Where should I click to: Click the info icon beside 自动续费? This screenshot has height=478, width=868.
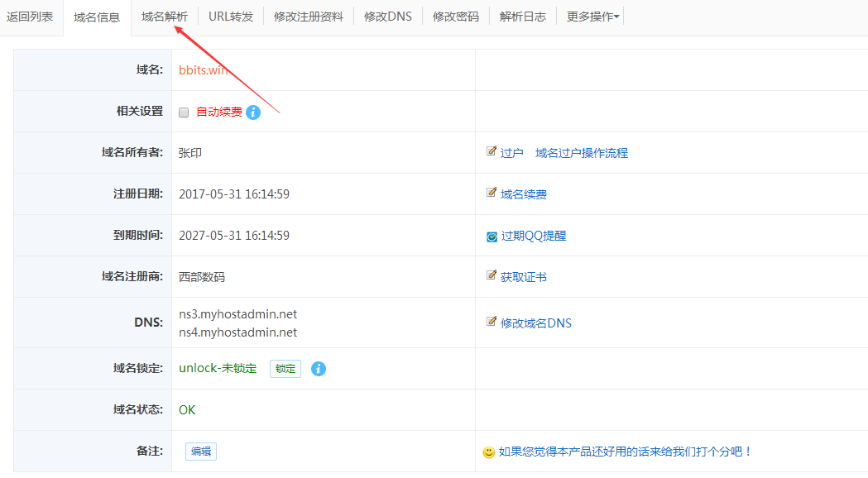[253, 112]
